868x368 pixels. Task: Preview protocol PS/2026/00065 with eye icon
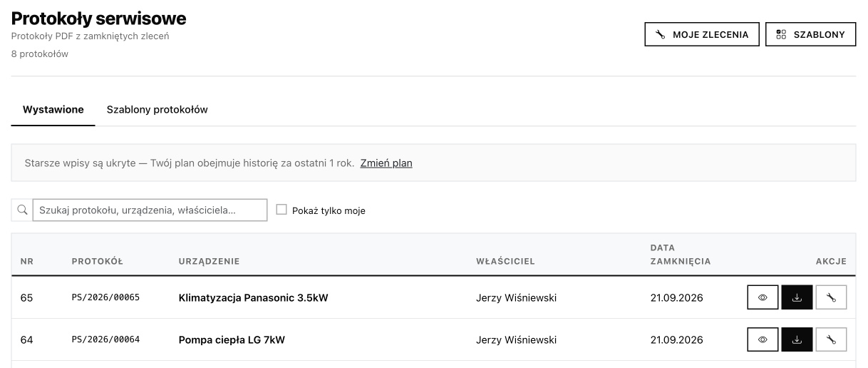764,297
